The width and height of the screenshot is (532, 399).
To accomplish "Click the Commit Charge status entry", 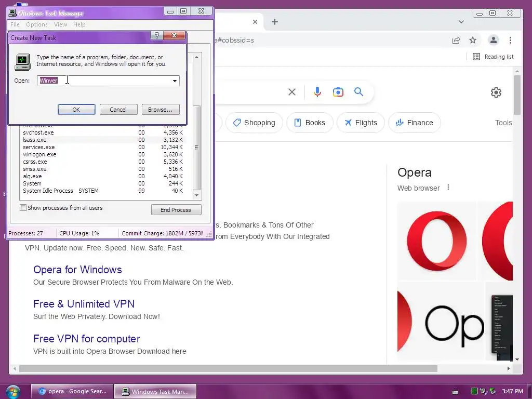I will pyautogui.click(x=162, y=233).
